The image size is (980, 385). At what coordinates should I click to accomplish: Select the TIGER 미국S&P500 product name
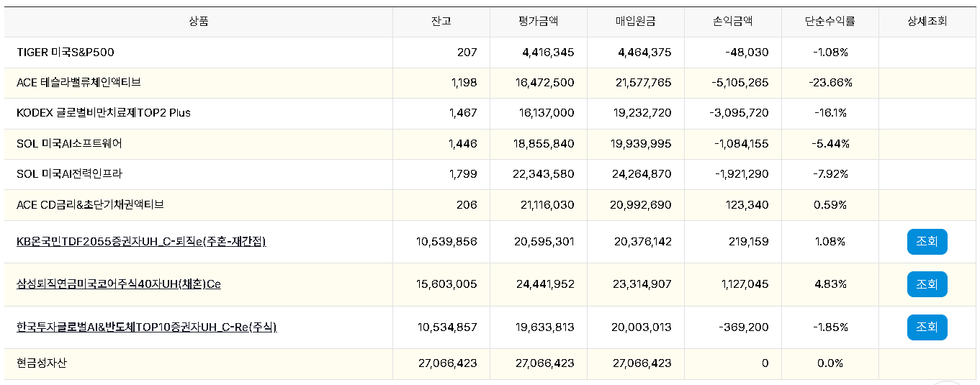66,53
